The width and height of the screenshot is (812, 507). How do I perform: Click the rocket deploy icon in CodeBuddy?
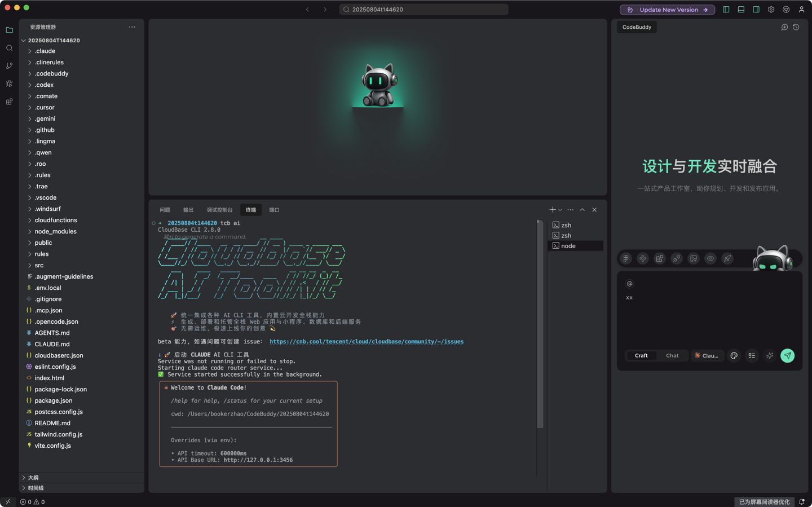(727, 258)
